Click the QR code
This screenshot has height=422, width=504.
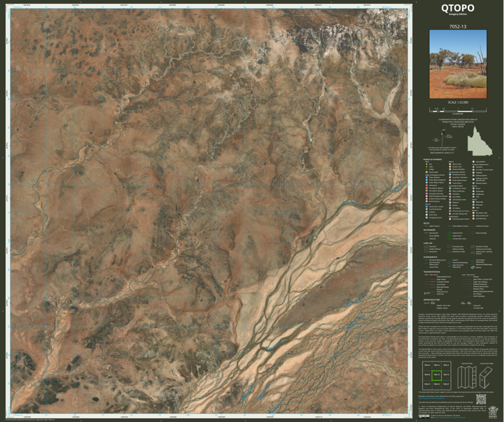point(480,400)
